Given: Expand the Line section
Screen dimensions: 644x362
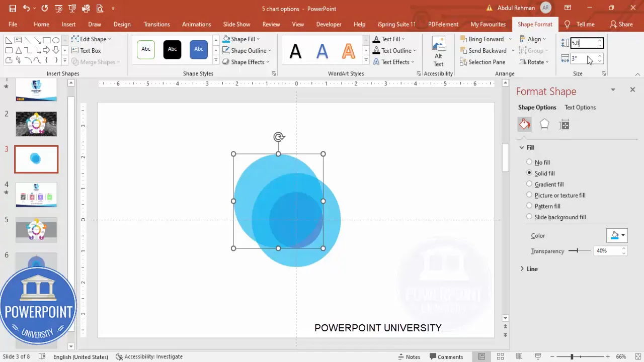Looking at the screenshot, I should [522, 269].
